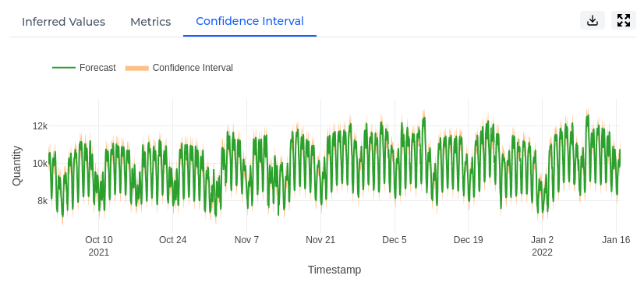Open the Metrics tab
Screen dimensions: 644x286
click(150, 22)
